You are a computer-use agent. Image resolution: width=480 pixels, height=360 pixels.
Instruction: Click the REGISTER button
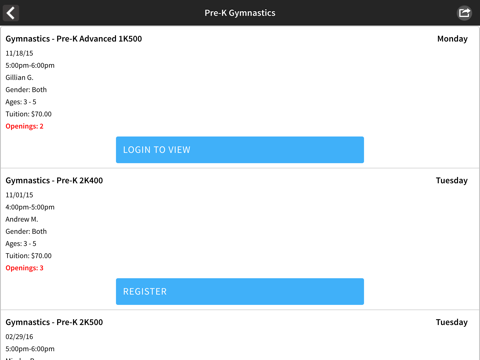(x=240, y=291)
